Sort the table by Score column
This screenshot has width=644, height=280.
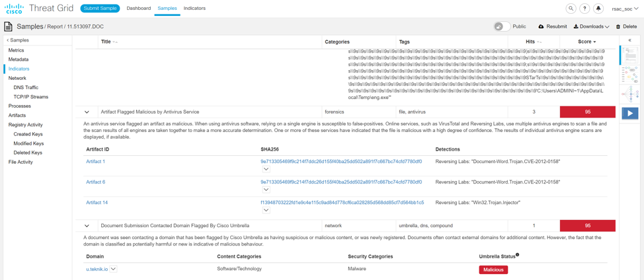point(586,42)
